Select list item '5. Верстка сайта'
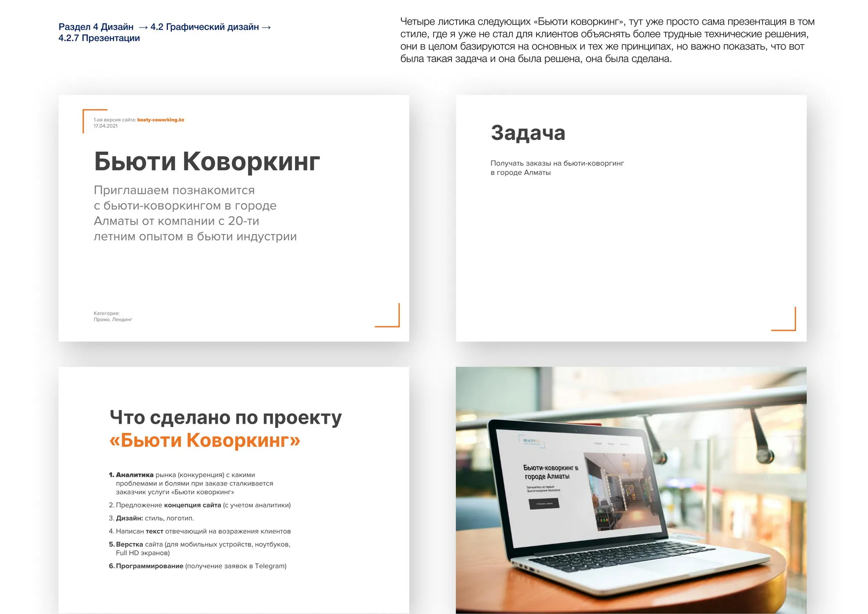 pos(200,548)
